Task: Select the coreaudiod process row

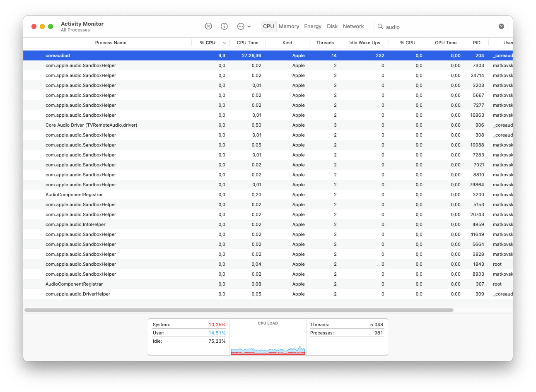Action: [x=268, y=55]
